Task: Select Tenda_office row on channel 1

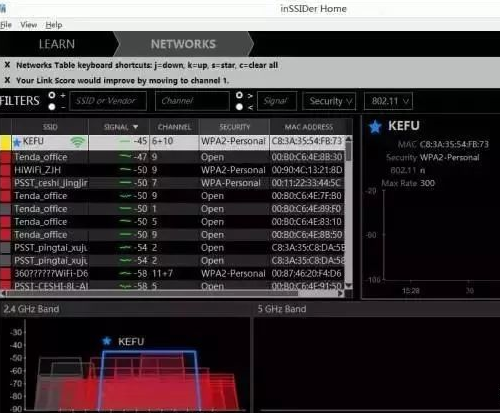Action: 172,209
